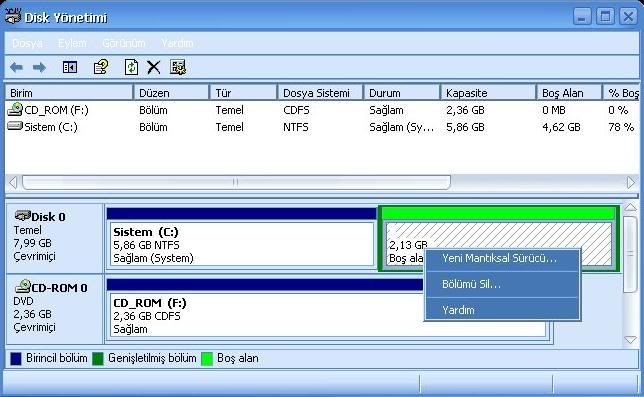Click the Sağlam (Sy... status cell
The image size is (644, 397).
click(x=401, y=127)
